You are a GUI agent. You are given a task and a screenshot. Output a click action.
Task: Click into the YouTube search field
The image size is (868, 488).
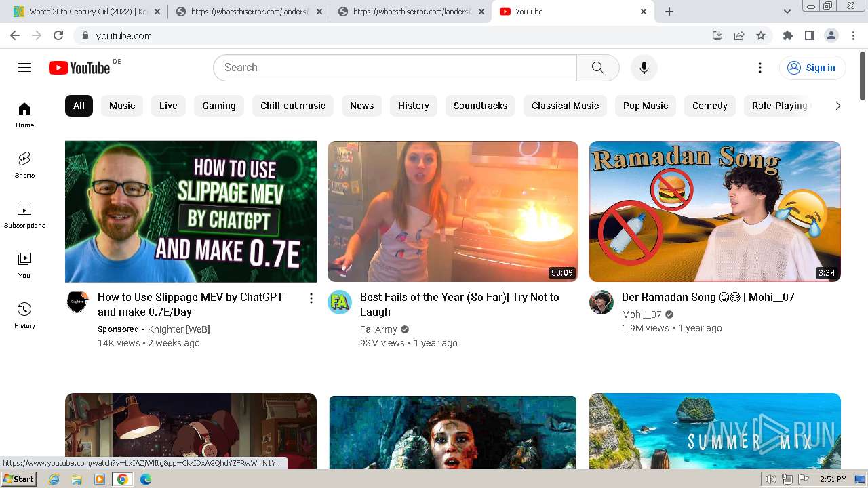[x=395, y=67]
